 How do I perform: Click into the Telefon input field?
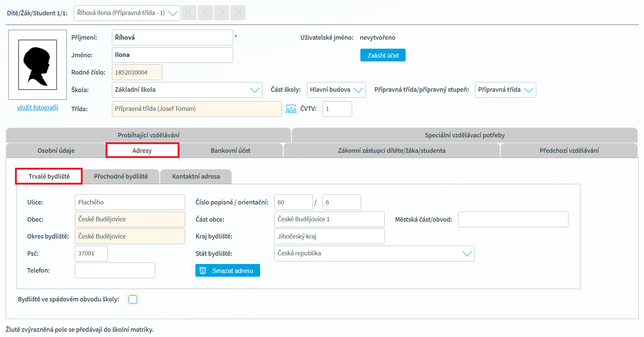point(115,270)
